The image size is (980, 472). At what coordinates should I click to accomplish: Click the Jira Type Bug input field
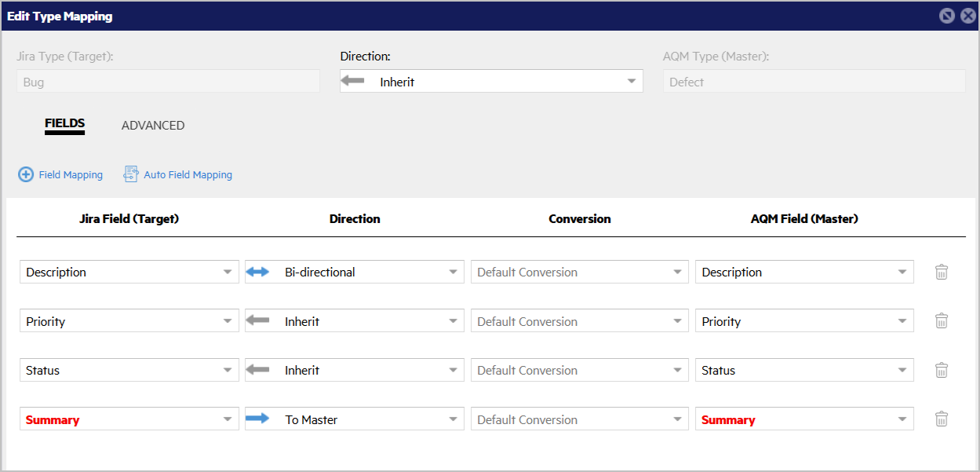168,82
